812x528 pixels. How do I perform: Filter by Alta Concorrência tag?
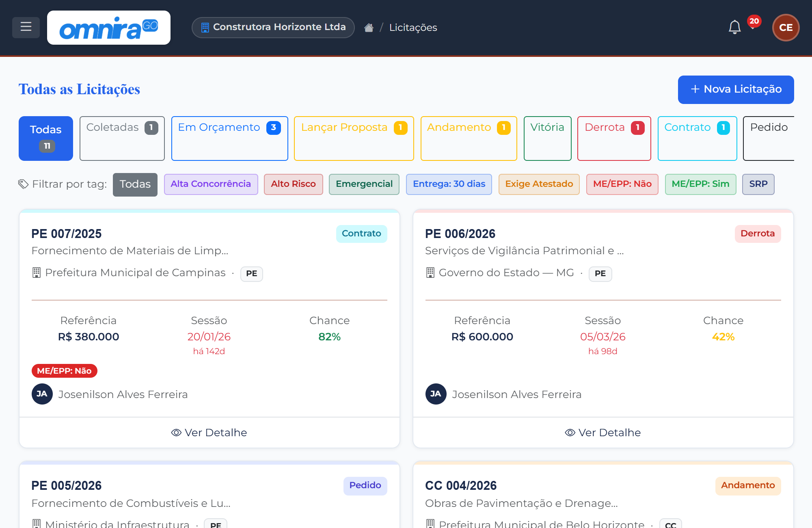(x=211, y=184)
